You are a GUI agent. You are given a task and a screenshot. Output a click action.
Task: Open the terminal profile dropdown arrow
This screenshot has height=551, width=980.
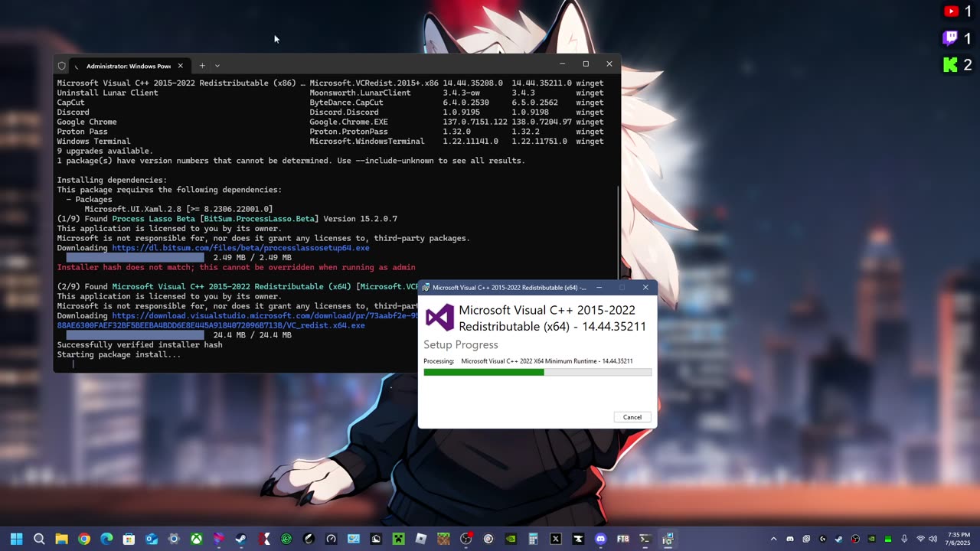217,66
